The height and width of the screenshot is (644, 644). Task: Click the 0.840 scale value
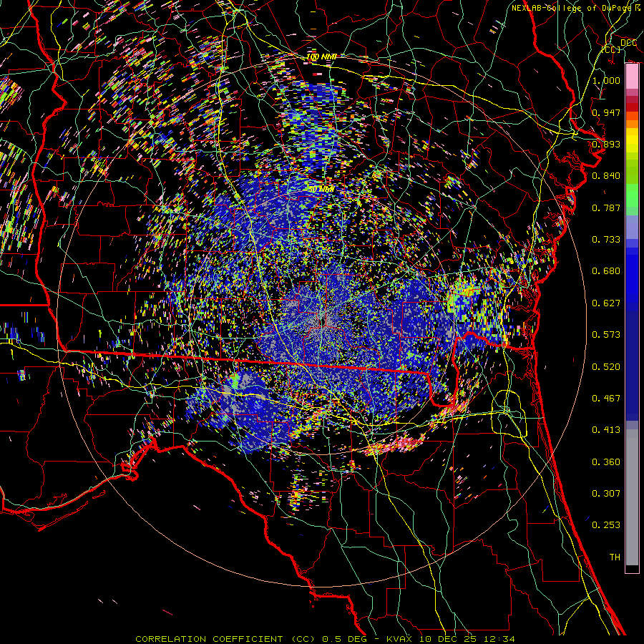[606, 176]
